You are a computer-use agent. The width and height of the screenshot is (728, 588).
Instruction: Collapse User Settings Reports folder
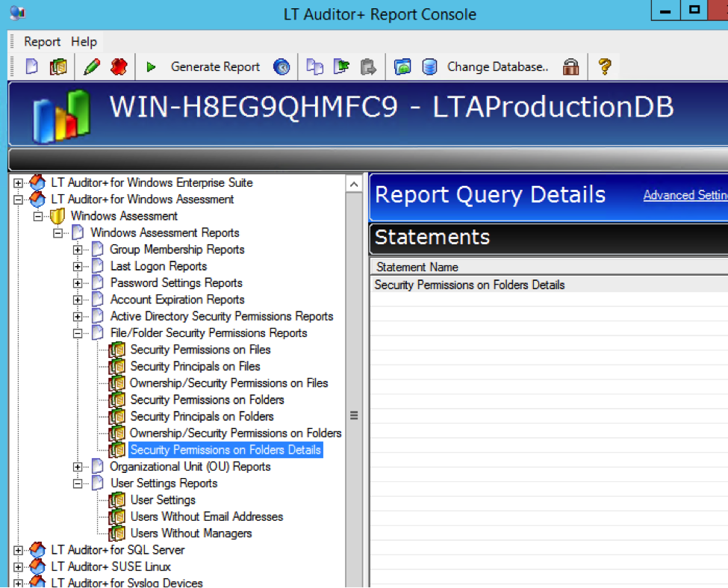pyautogui.click(x=78, y=484)
